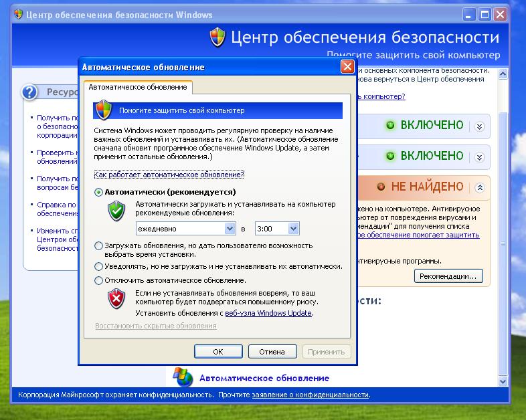Image resolution: width=526 pixels, height=420 pixels.
Task: Click link ending with компьютер? in Security Center
Action: [381, 96]
